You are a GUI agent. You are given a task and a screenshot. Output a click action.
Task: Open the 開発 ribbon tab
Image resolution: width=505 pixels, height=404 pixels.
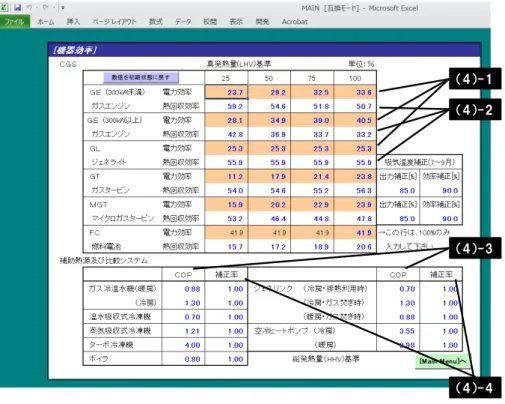click(x=262, y=22)
